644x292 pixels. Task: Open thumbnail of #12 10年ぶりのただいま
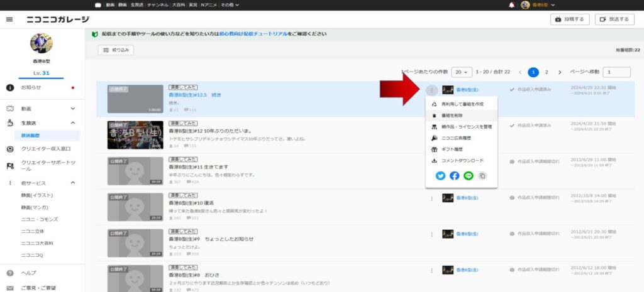135,134
